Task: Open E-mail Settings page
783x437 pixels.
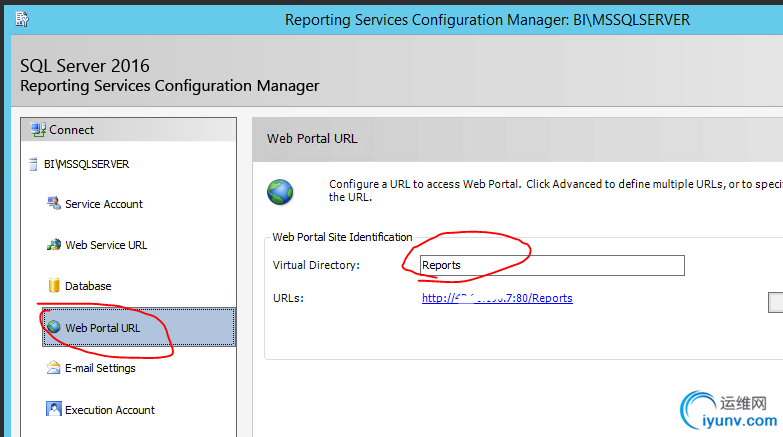Action: click(x=100, y=368)
